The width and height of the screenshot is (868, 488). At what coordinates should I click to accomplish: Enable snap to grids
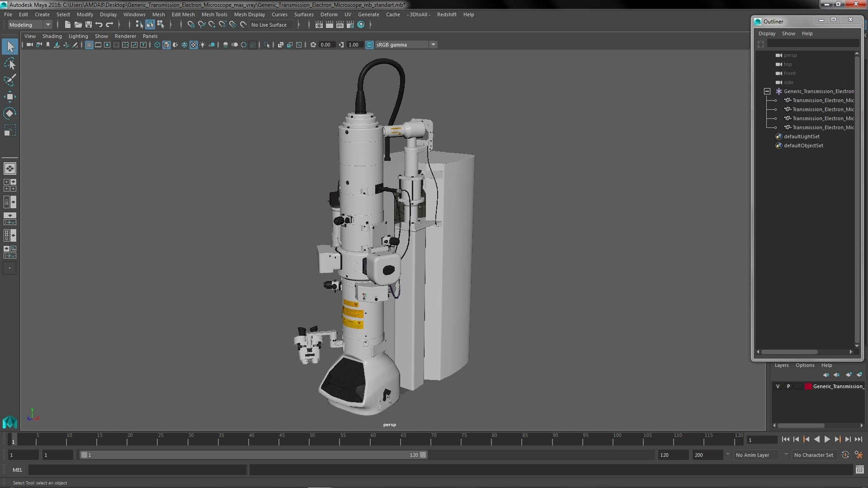(x=191, y=25)
